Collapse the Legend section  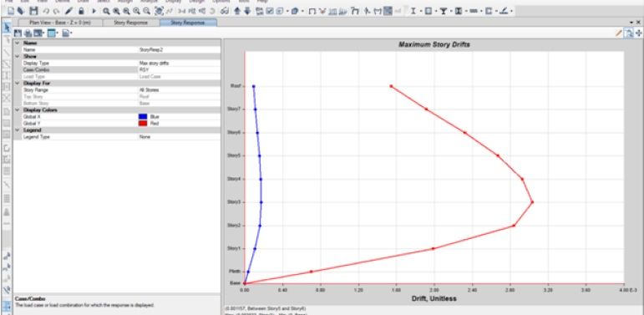pyautogui.click(x=18, y=130)
